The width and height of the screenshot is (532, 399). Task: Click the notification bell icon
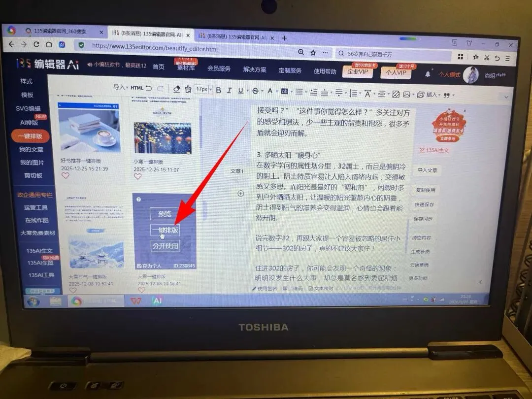pyautogui.click(x=428, y=73)
